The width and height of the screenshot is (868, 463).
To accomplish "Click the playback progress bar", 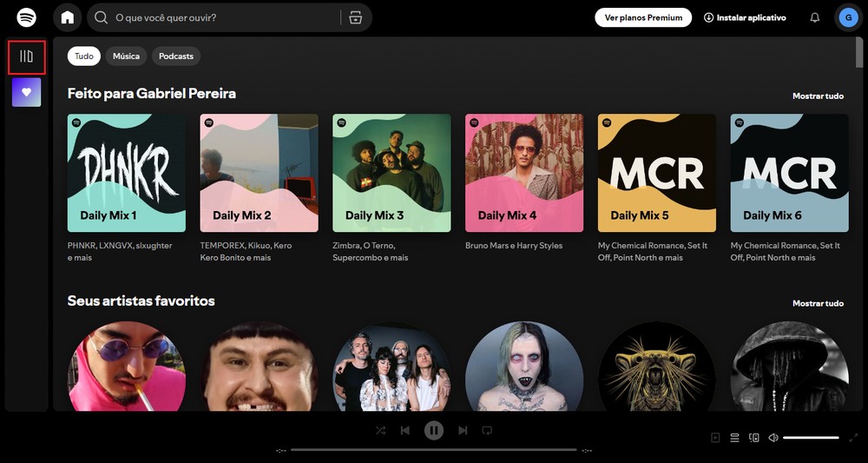I will 434,450.
